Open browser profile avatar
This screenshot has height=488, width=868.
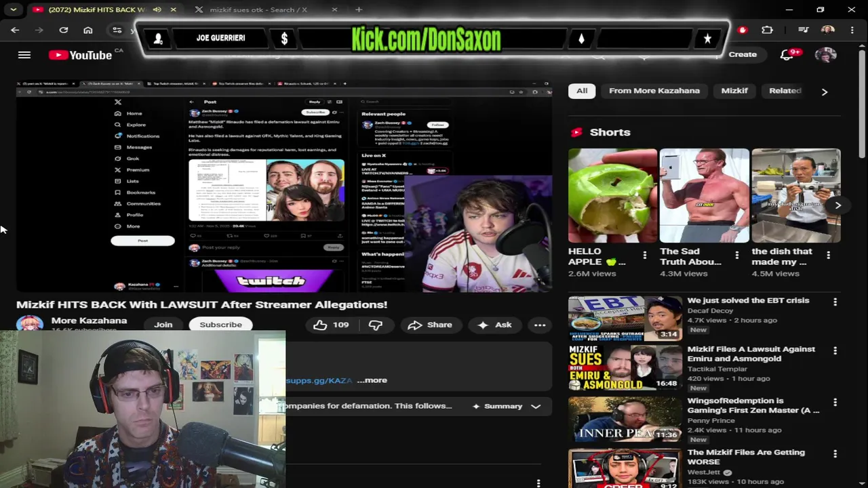click(x=827, y=30)
